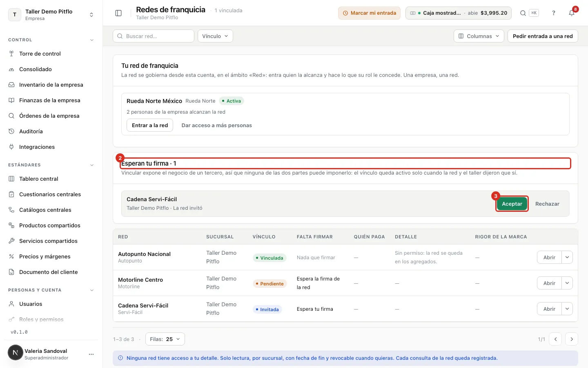The image size is (588, 368).
Task: Open the Columnas dropdown
Action: [479, 36]
